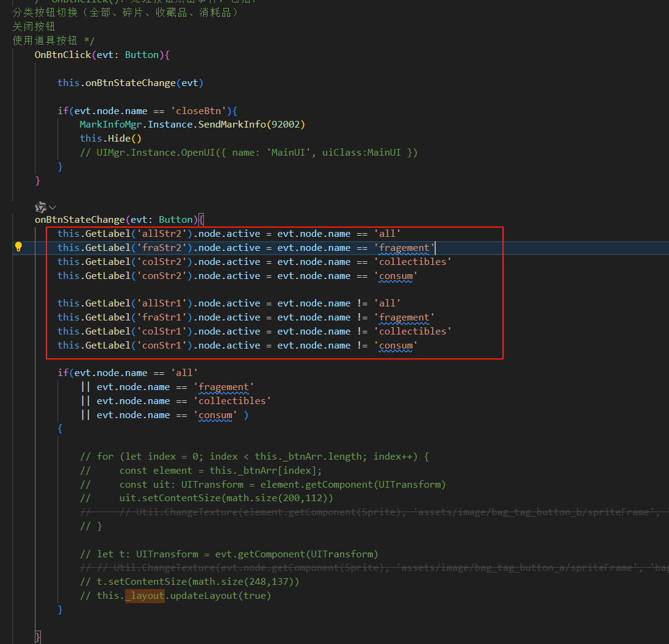
Task: Click the commented 'const uit: UITransform' line
Action: tap(263, 485)
